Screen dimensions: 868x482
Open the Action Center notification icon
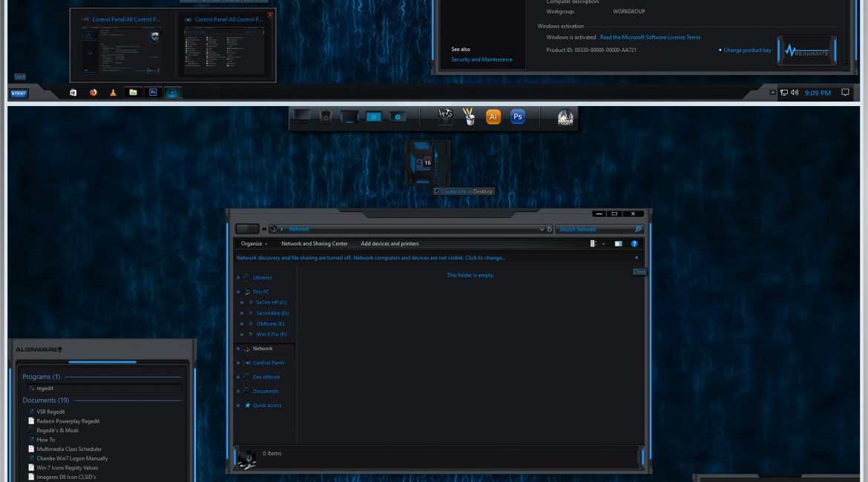click(x=845, y=93)
